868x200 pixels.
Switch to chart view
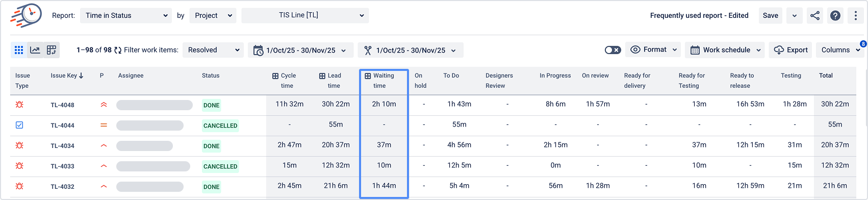(x=35, y=50)
